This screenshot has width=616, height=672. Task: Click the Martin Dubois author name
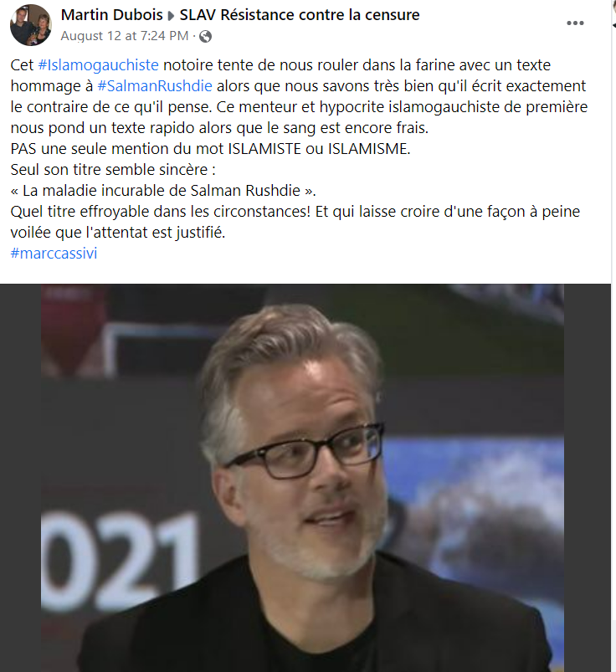click(111, 15)
